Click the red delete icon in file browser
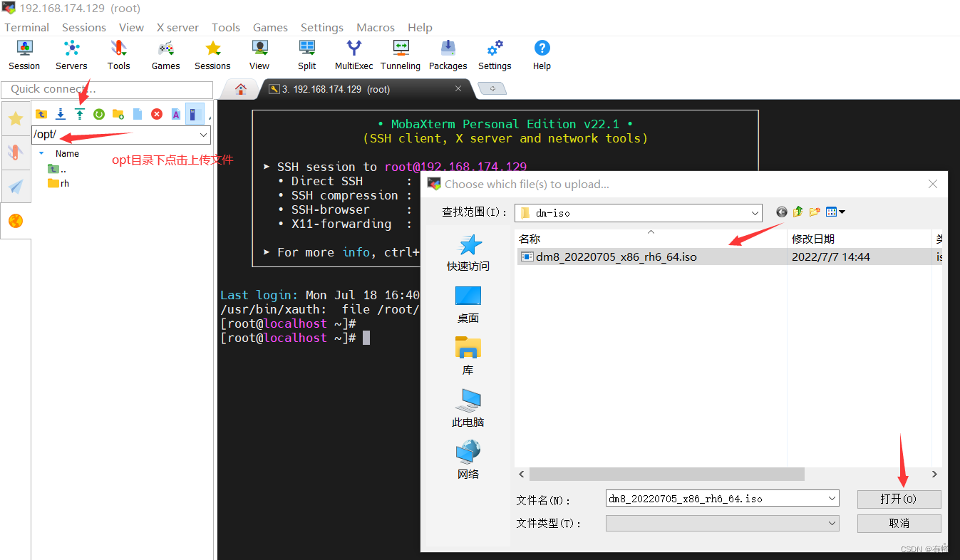 pyautogui.click(x=156, y=113)
